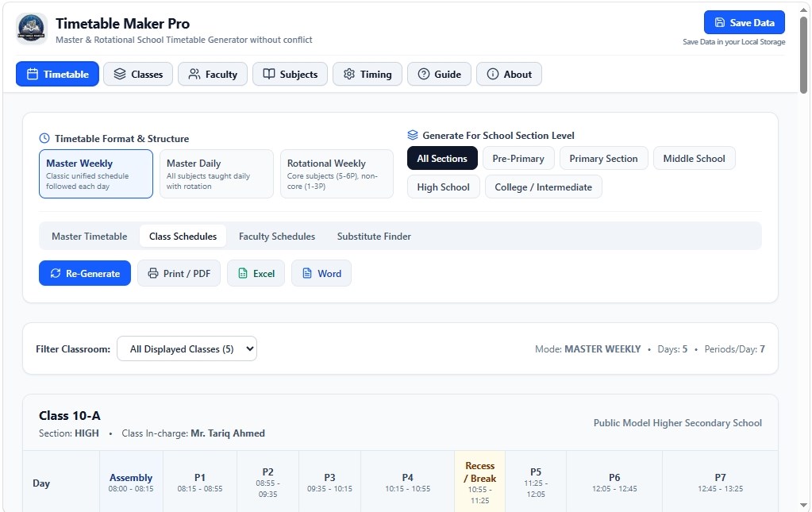Screen dimensions: 812x512
Task: Click the Days: 5 label
Action: click(672, 349)
